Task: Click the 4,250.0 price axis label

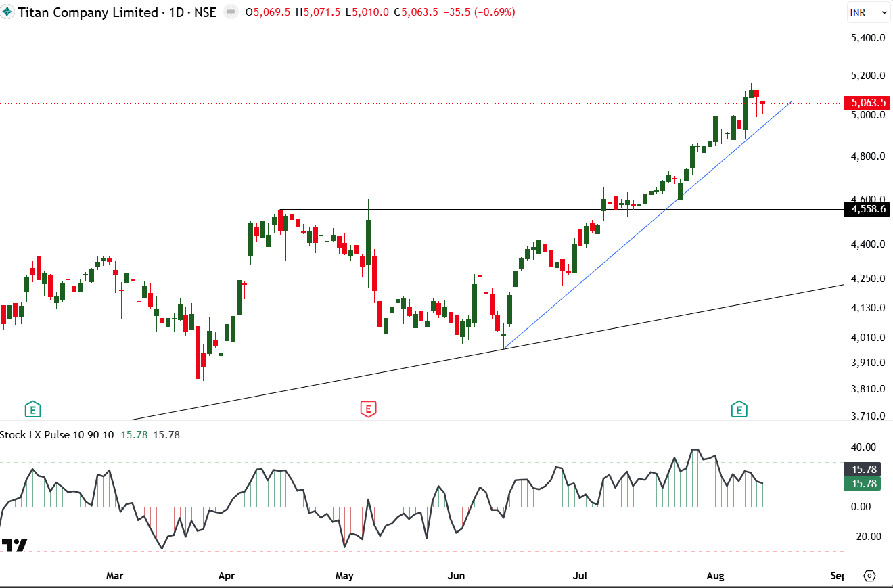Action: click(x=868, y=278)
